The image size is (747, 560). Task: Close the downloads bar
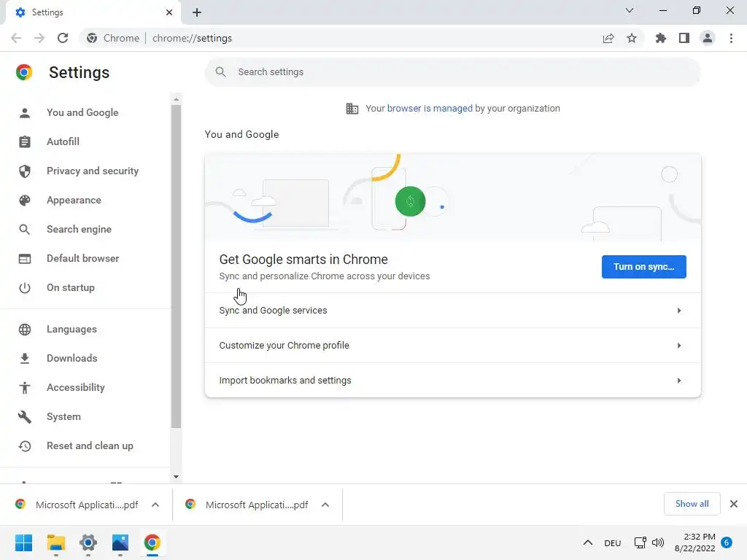coord(734,504)
